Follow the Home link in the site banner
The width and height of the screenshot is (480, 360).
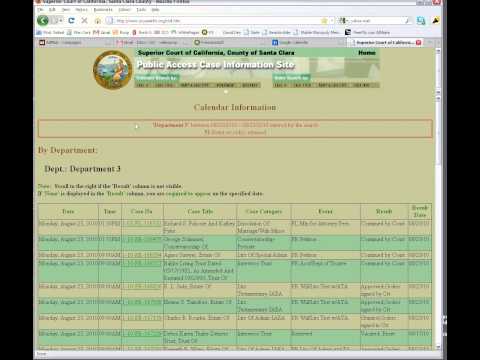[x=367, y=53]
